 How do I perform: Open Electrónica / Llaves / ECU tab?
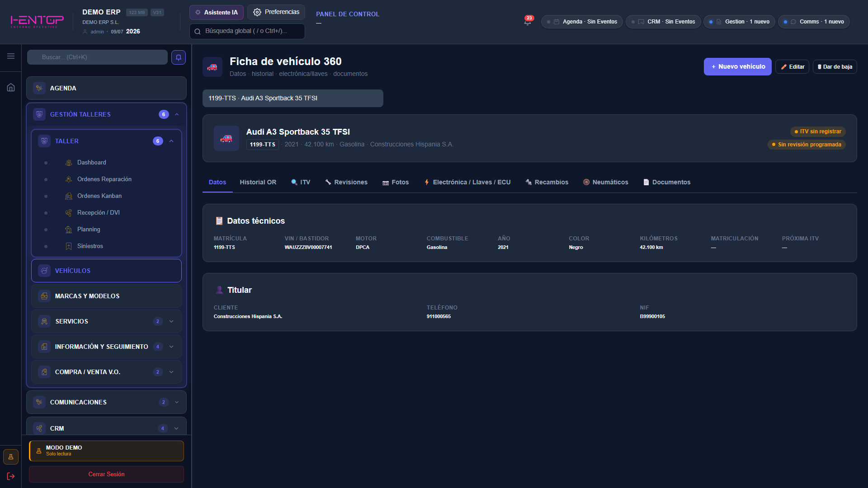467,183
